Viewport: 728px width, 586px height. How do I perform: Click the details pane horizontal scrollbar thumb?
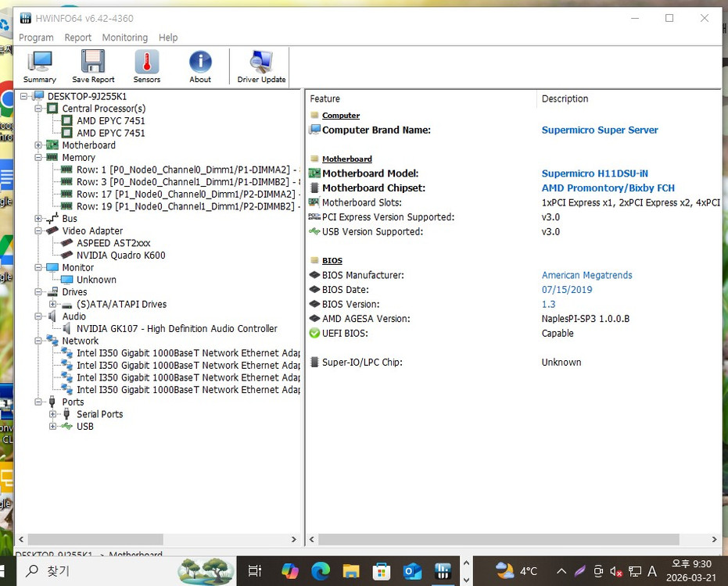[499, 539]
